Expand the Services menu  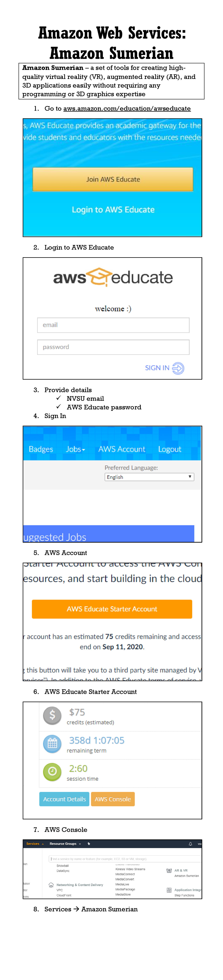pyautogui.click(x=32, y=844)
